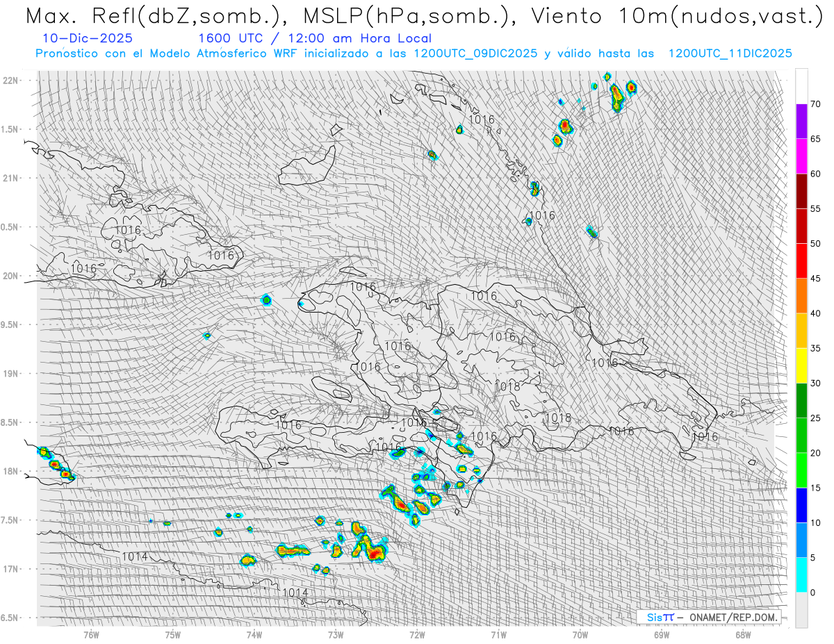Click the '69W' longitude axis label
The width and height of the screenshot is (834, 644).
pyautogui.click(x=662, y=634)
